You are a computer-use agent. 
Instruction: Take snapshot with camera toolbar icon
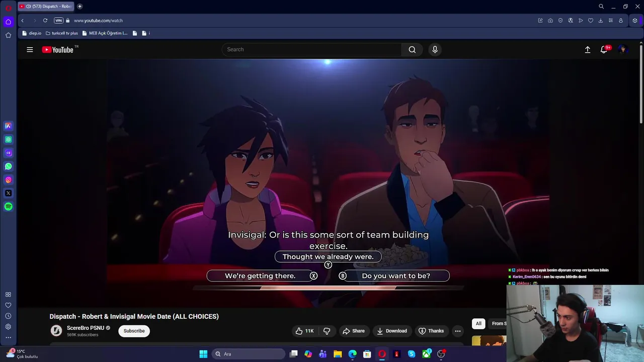tap(550, 21)
